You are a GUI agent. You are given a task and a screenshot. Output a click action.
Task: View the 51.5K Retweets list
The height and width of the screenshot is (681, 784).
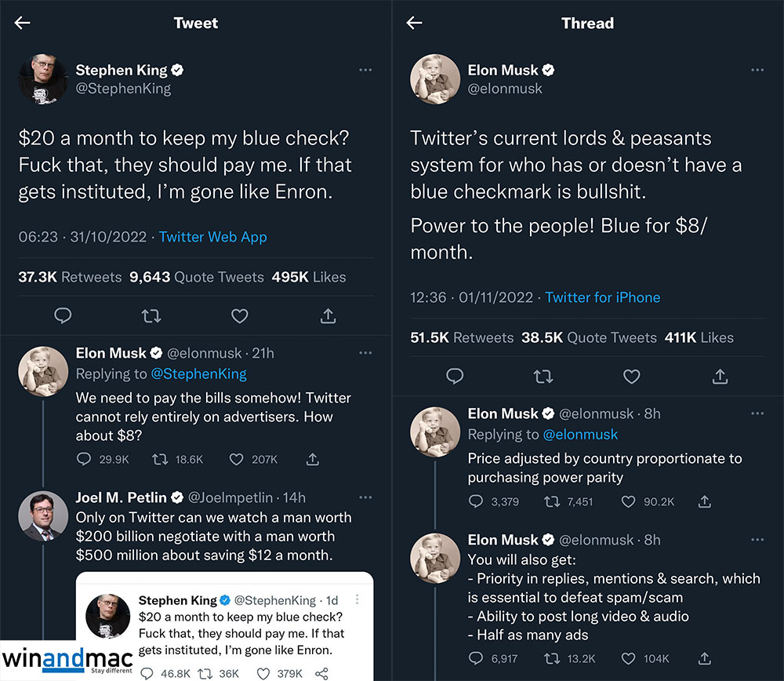[x=462, y=337]
